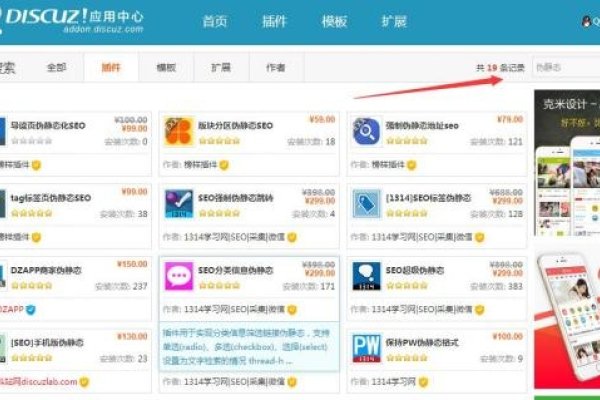Open the 克米设计 advertisement banner
600x400 pixels.
[567, 163]
